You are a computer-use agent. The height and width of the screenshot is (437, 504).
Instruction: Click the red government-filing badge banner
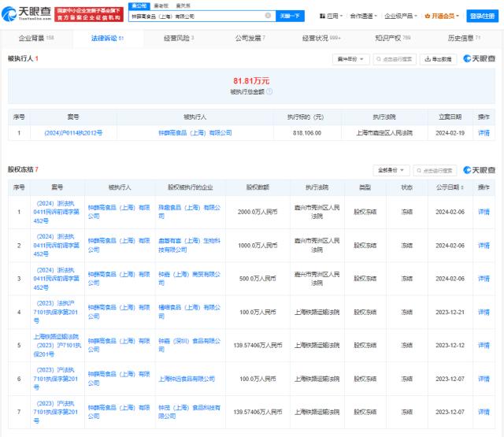click(x=89, y=14)
